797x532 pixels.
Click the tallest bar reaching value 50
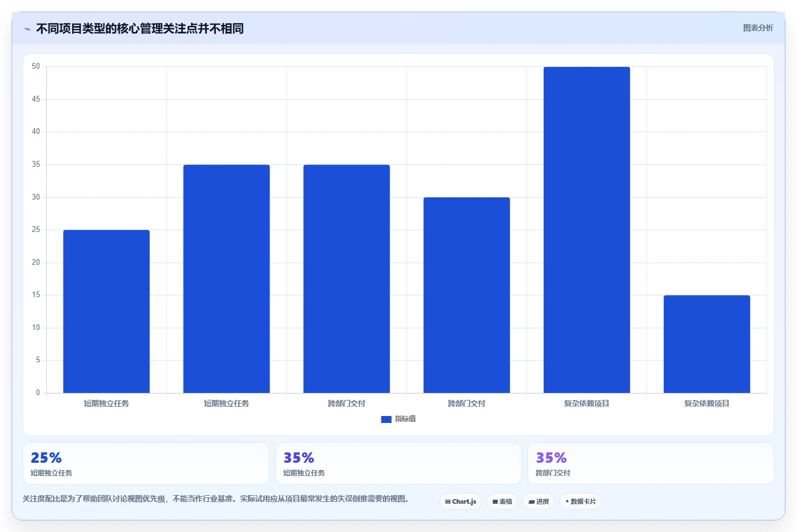(586, 230)
